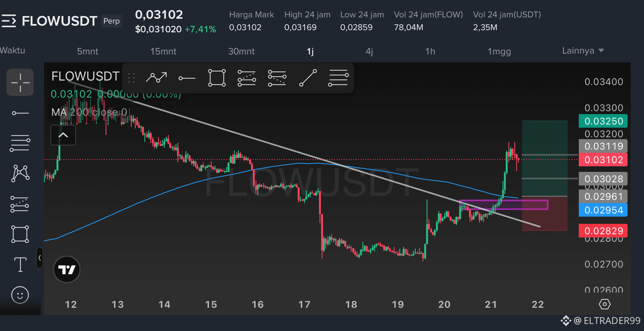Screen dimensions: 644x331
Task: Click the 0.03250 take-profit price label
Action: point(603,121)
